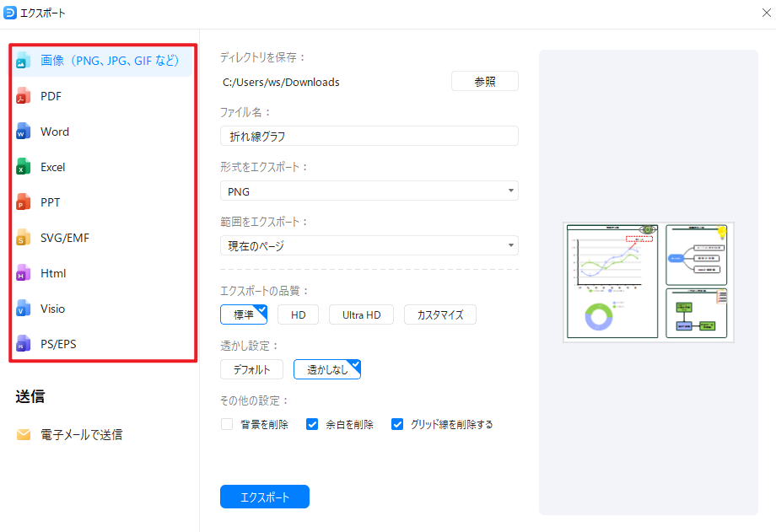Image resolution: width=776 pixels, height=532 pixels.
Task: Click the blue エクスポート button
Action: point(264,496)
